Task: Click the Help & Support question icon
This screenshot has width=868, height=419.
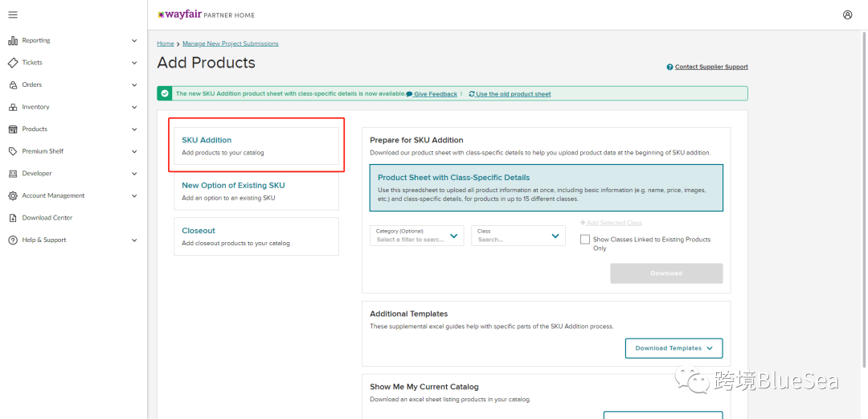Action: coord(13,240)
